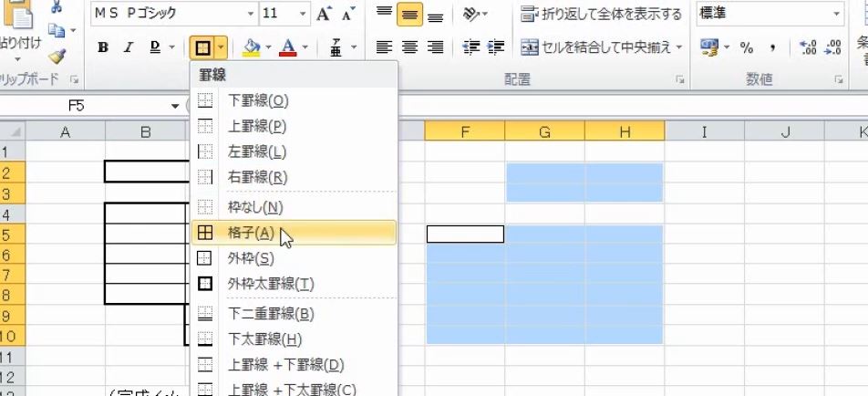Toggle Bold formatting
The width and height of the screenshot is (868, 396).
[x=103, y=47]
